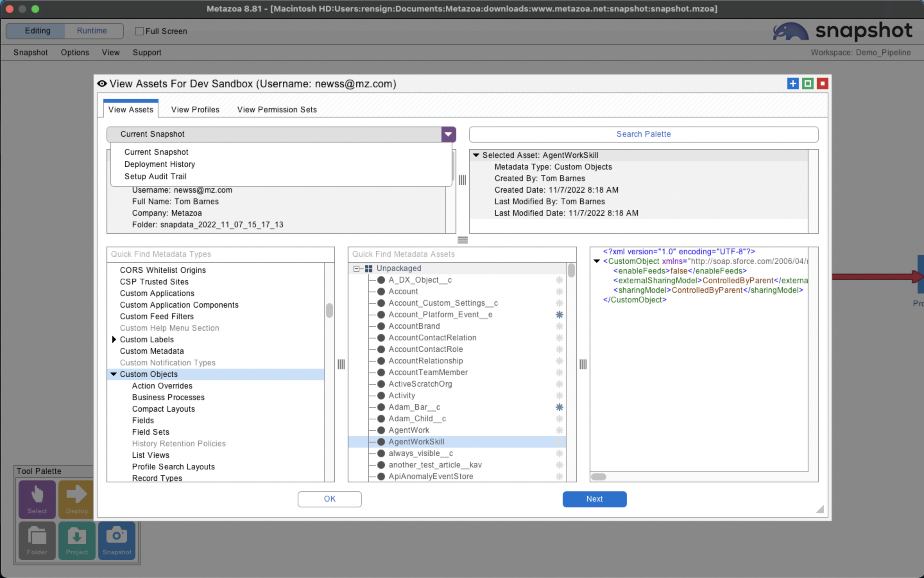This screenshot has height=578, width=924.
Task: Click the Snapshot camera tool icon
Action: (x=117, y=540)
